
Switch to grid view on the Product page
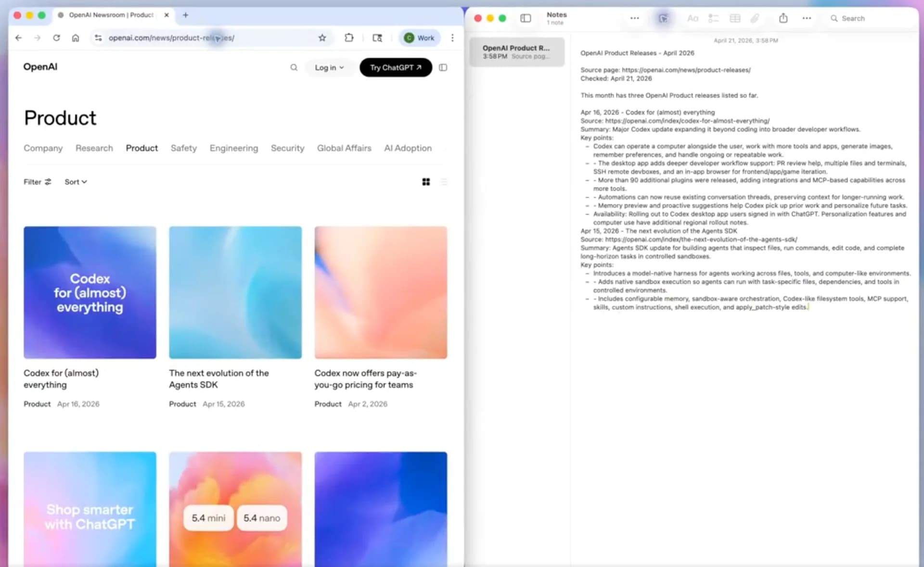[426, 182]
